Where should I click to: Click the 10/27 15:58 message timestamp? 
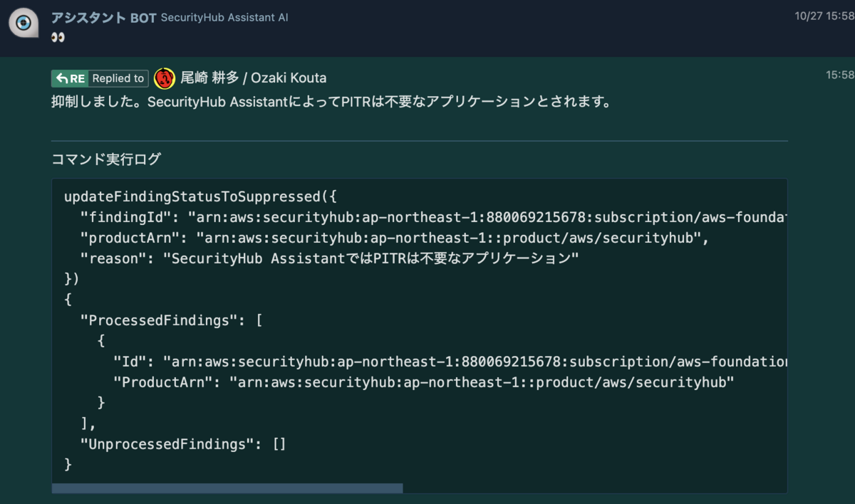click(824, 16)
